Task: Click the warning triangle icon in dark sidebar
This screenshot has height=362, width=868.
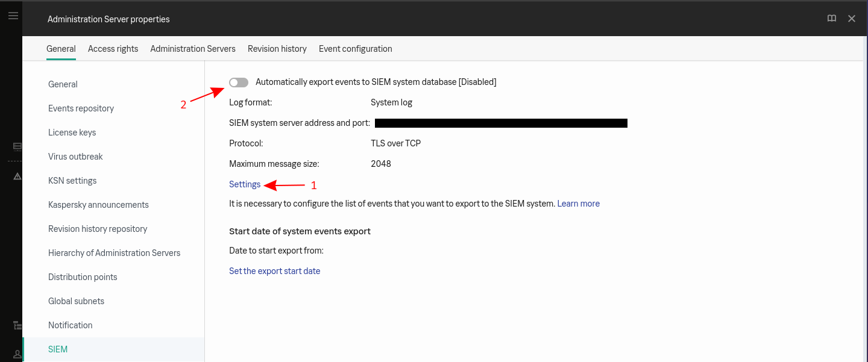Action: [17, 176]
